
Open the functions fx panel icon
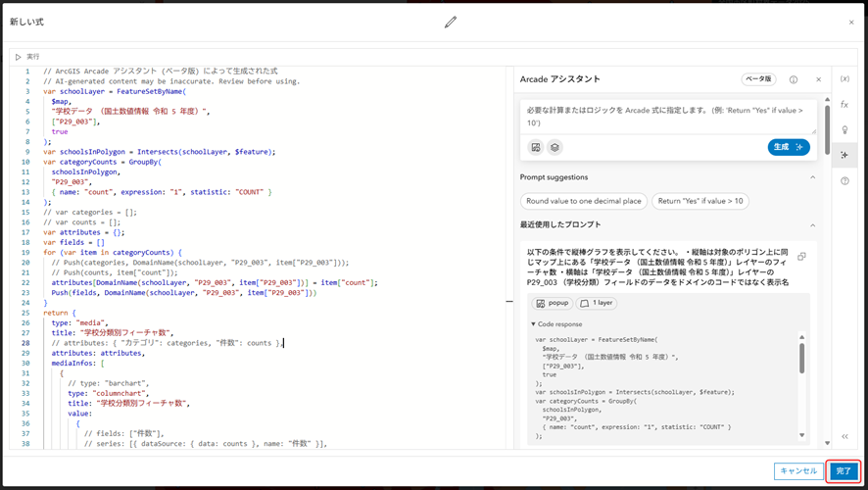click(844, 104)
